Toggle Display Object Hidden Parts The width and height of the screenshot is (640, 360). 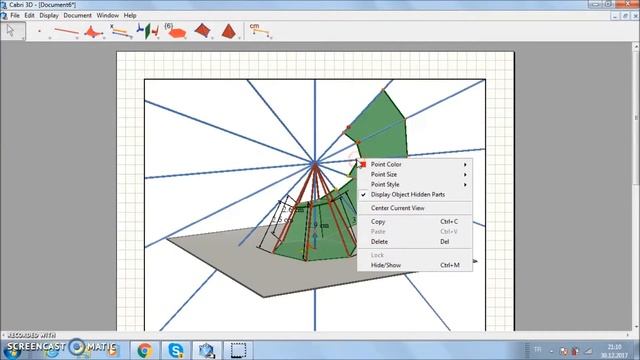(x=415, y=195)
